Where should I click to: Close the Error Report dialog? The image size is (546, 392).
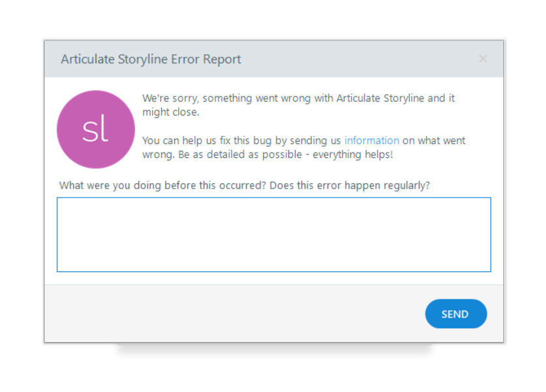coord(483,59)
